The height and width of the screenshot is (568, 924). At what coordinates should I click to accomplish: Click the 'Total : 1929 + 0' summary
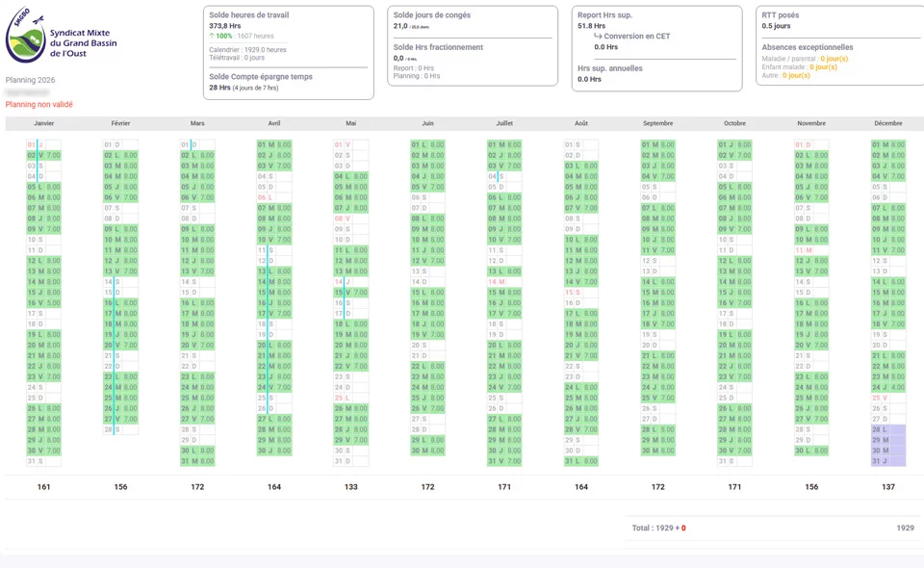click(x=658, y=528)
